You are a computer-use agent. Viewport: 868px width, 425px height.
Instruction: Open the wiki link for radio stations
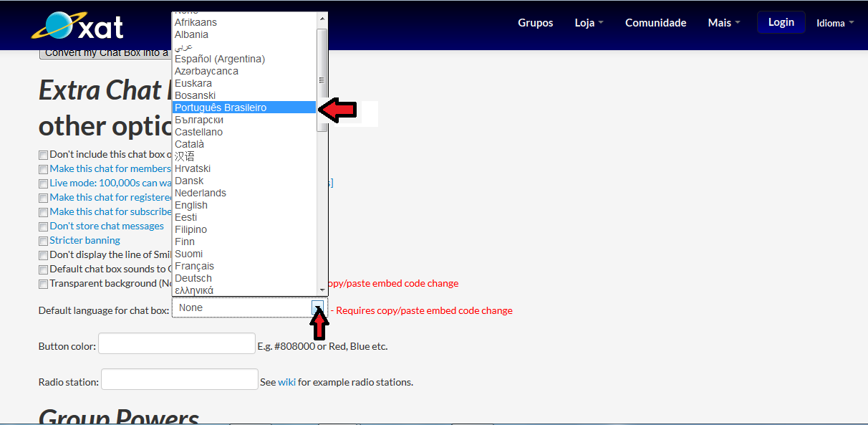286,382
